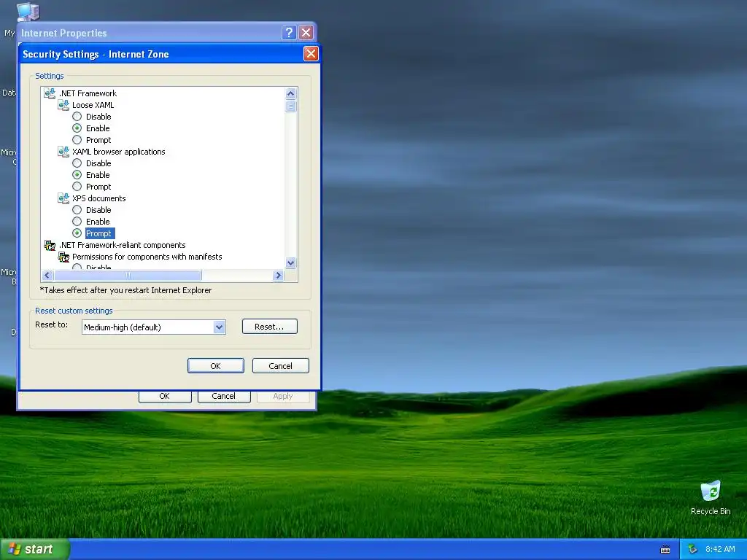747x560 pixels.
Task: Confirm Security Settings with OK
Action: 216,366
